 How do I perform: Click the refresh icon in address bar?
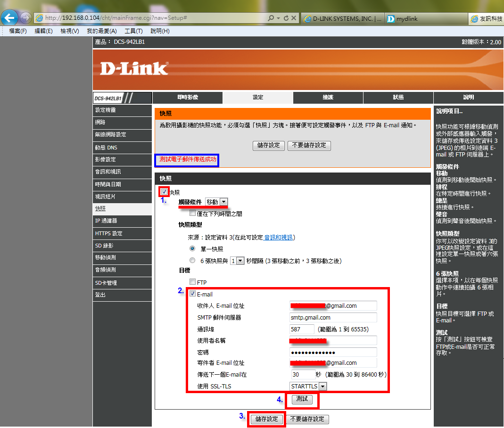click(x=286, y=18)
